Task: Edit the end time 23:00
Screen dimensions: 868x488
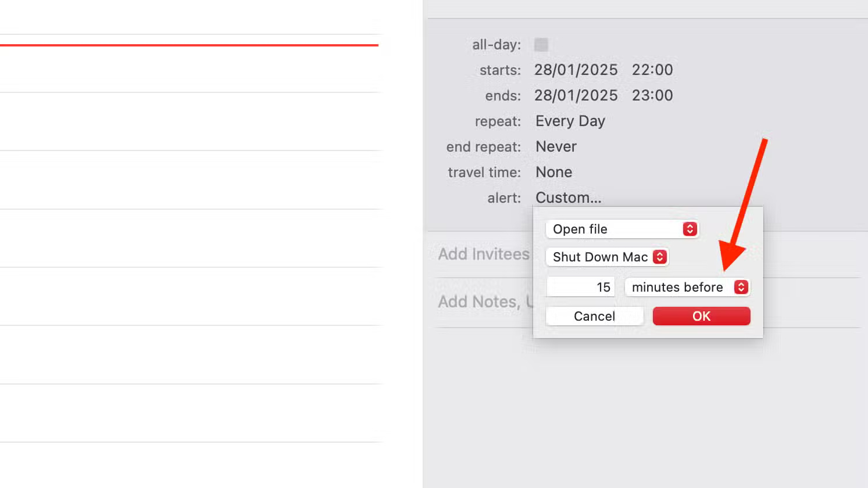Action: point(652,95)
